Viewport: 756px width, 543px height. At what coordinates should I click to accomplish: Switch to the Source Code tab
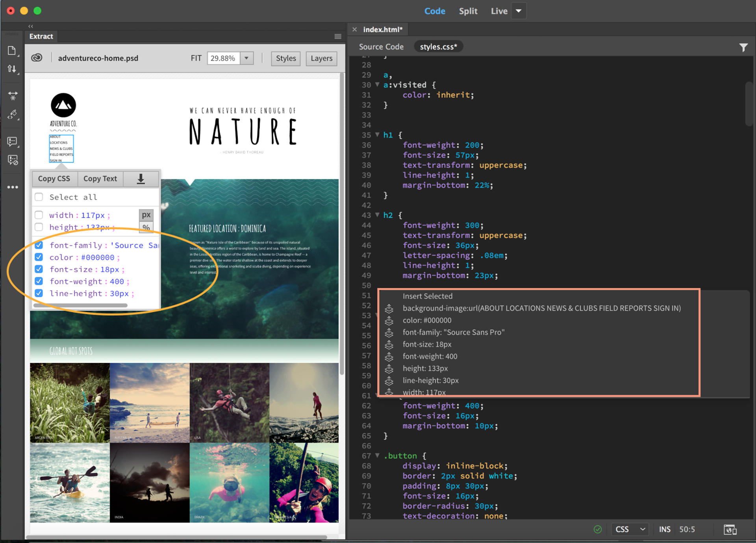(x=381, y=46)
